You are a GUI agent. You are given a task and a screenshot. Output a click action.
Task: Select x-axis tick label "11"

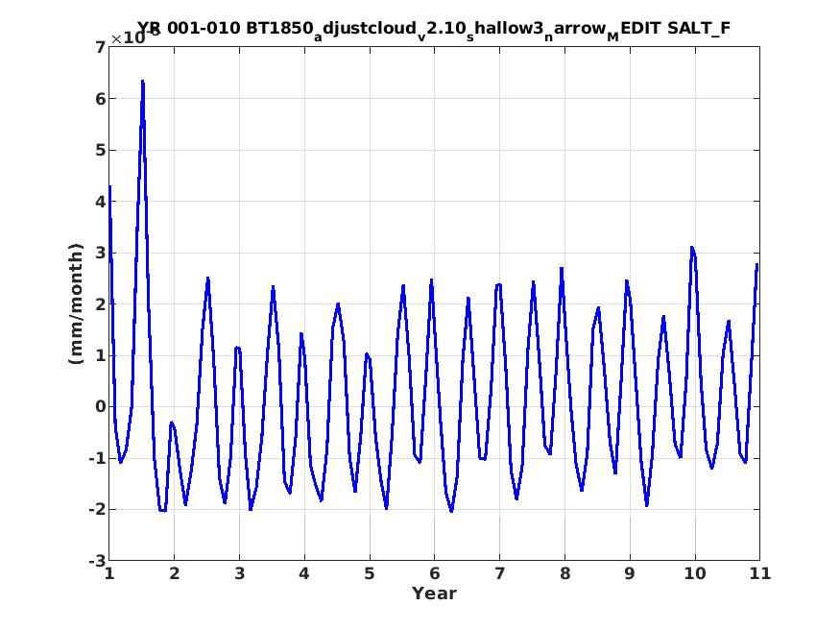(x=760, y=573)
